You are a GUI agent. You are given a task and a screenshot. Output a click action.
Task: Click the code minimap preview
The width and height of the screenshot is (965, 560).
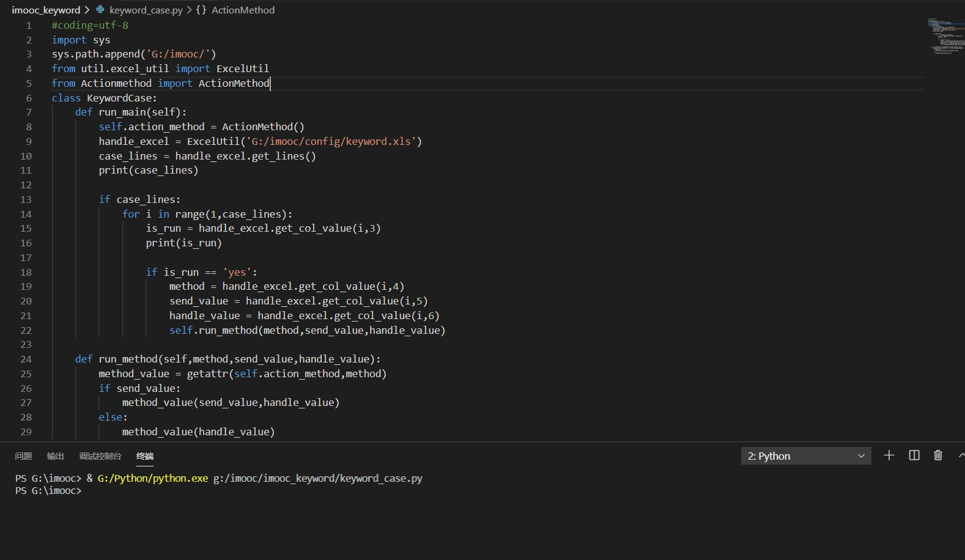click(945, 35)
